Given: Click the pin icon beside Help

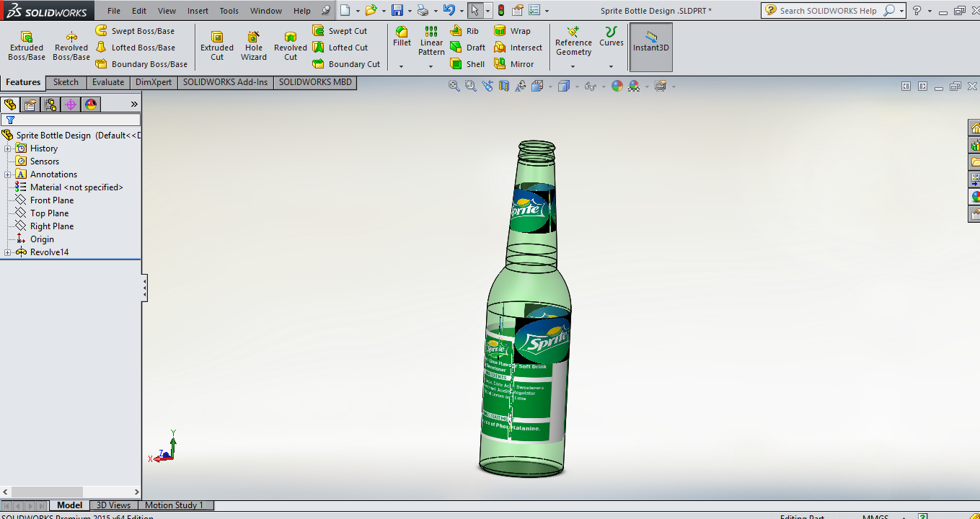Looking at the screenshot, I should [x=326, y=11].
